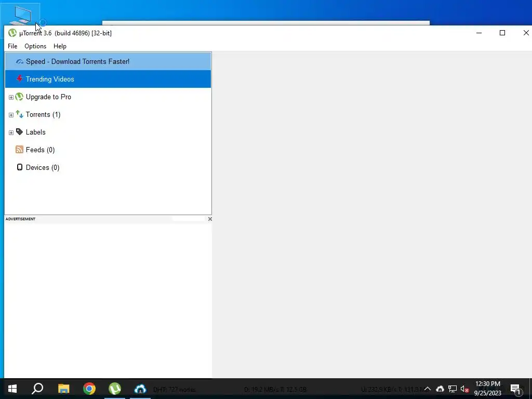This screenshot has height=399, width=532.
Task: Minimize the µTorrent window
Action: [479, 33]
